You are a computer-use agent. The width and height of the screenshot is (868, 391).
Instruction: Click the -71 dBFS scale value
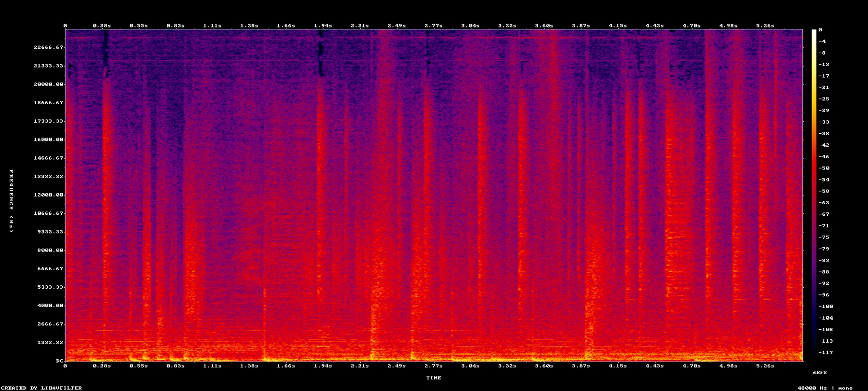coord(824,226)
